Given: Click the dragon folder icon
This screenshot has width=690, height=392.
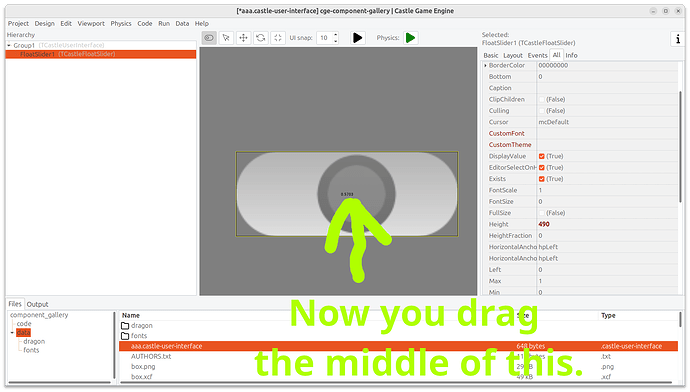Looking at the screenshot, I should (x=125, y=326).
